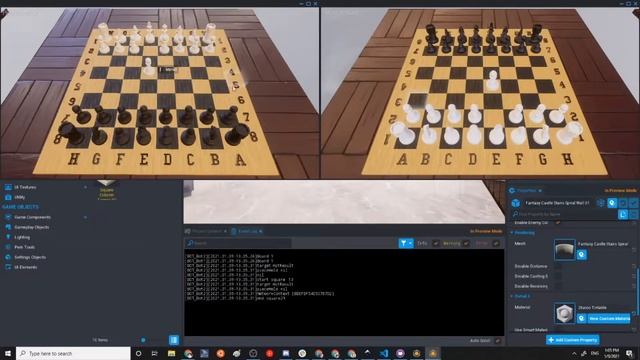
Task: Click the blue button beside property search
Action: click(622, 214)
